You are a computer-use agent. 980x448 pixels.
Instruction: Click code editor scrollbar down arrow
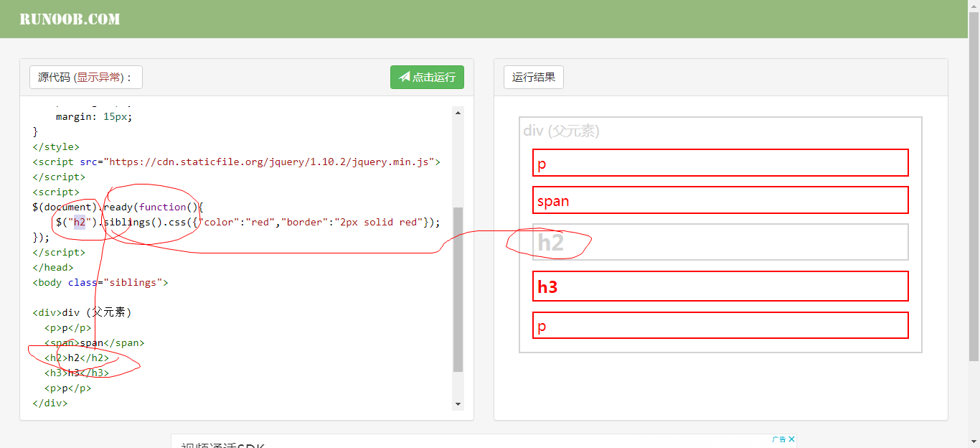458,405
